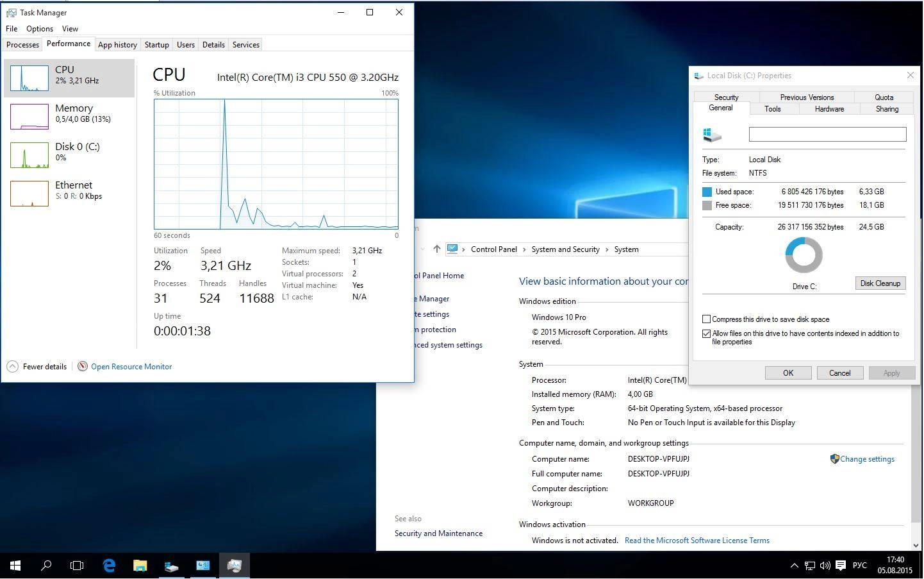924x579 pixels.
Task: Open the Options menu in Task Manager
Action: (x=40, y=29)
